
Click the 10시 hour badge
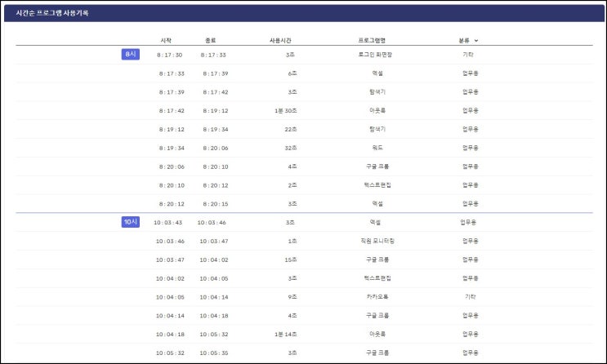coord(131,222)
